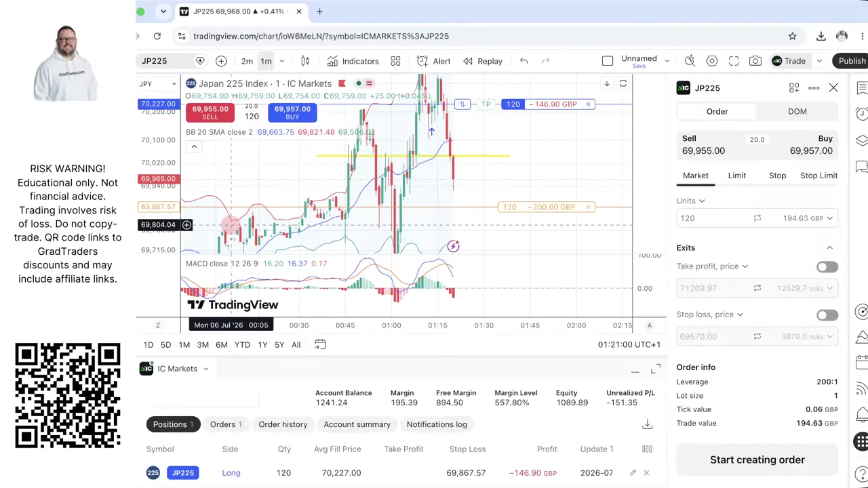Collapse the Exits section
Image resolution: width=868 pixels, height=488 pixels.
tap(829, 248)
